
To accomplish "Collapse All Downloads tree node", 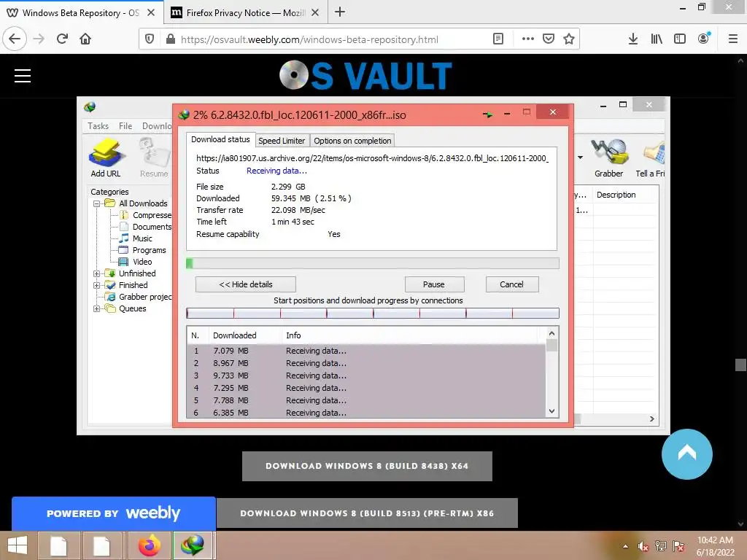I will click(x=97, y=204).
